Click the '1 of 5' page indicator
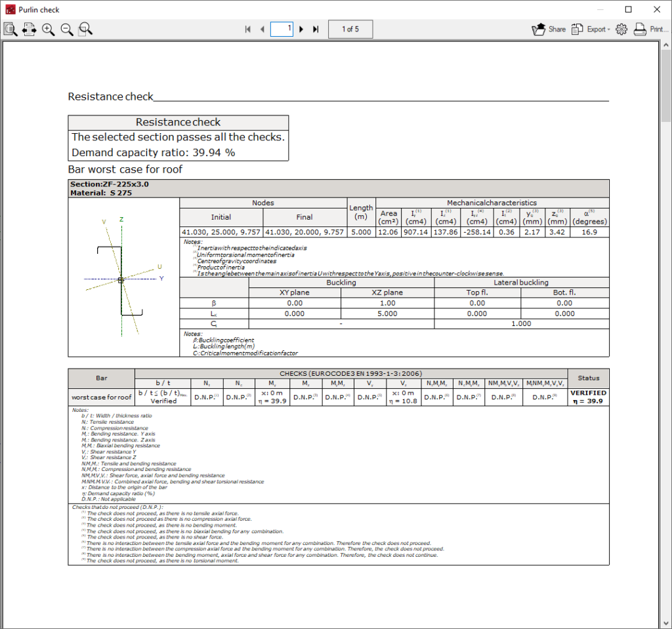Viewport: 672px width, 629px height. point(350,29)
